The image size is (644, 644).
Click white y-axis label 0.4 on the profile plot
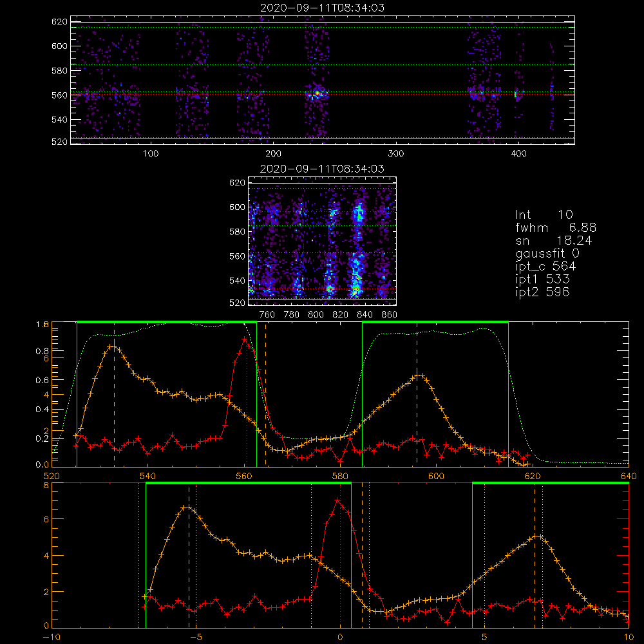pyautogui.click(x=42, y=410)
